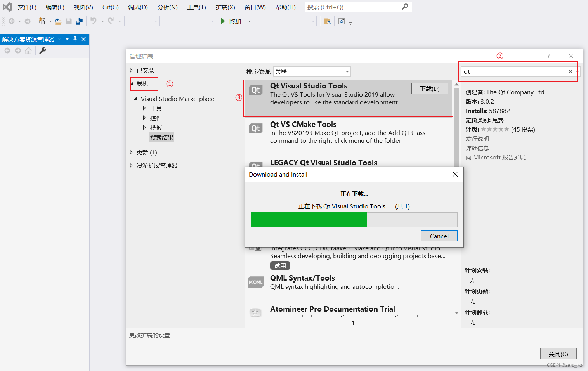Click the toolbar window icon beside Find in Files
This screenshot has width=588, height=371.
(342, 21)
